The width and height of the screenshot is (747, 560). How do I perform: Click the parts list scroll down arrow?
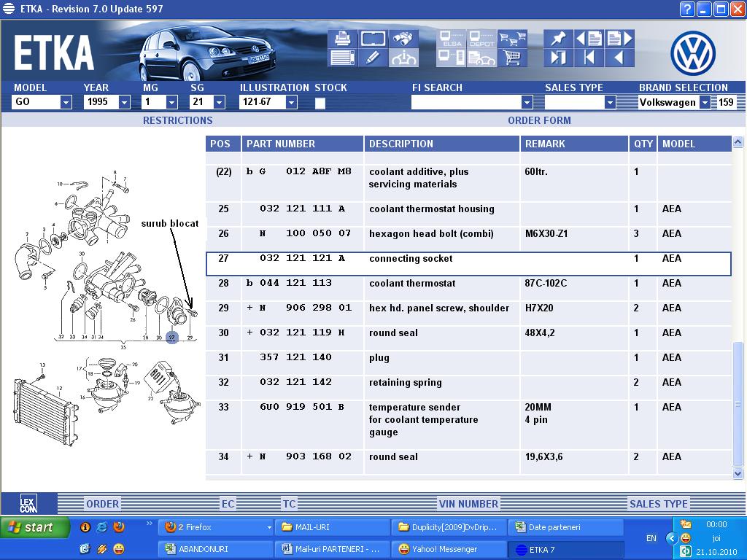click(738, 474)
